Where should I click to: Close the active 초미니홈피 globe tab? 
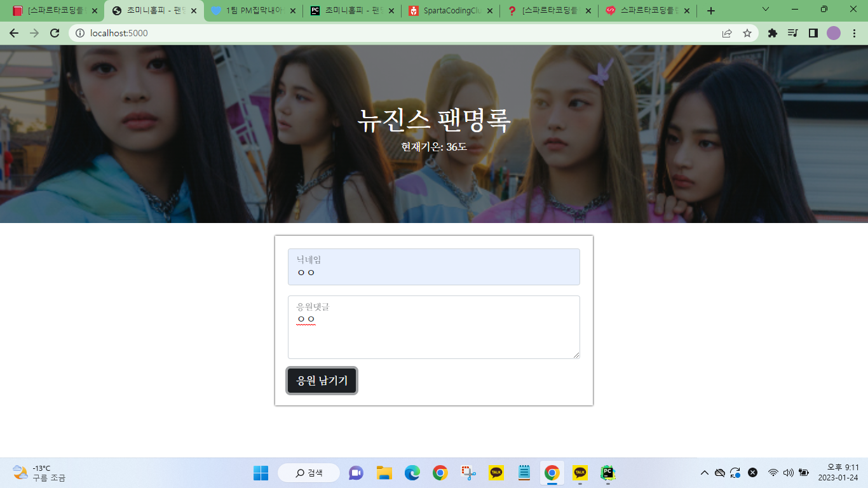coord(193,11)
